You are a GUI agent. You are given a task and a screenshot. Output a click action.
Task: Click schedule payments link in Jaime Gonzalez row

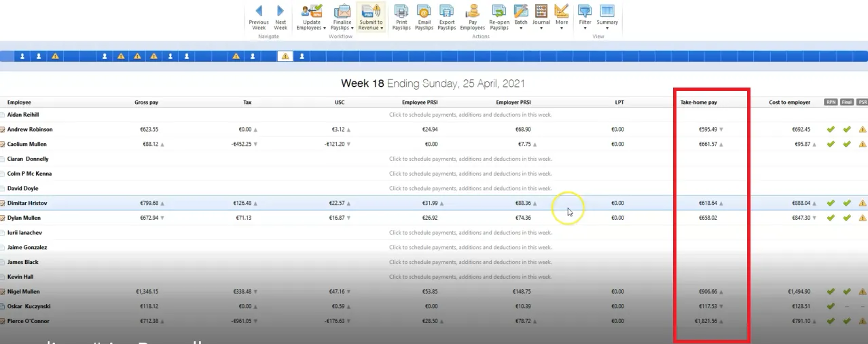(x=470, y=247)
